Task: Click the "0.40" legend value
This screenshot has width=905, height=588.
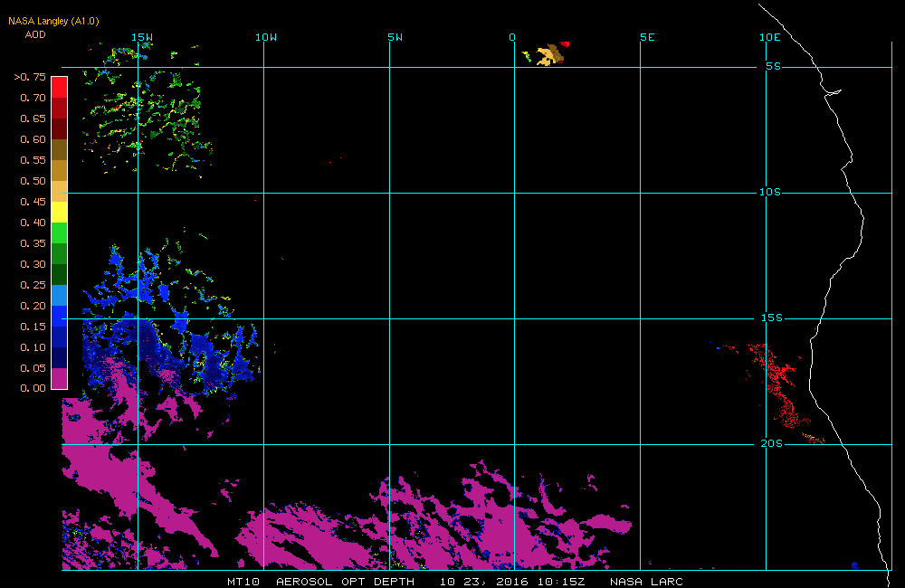Action: pos(33,223)
